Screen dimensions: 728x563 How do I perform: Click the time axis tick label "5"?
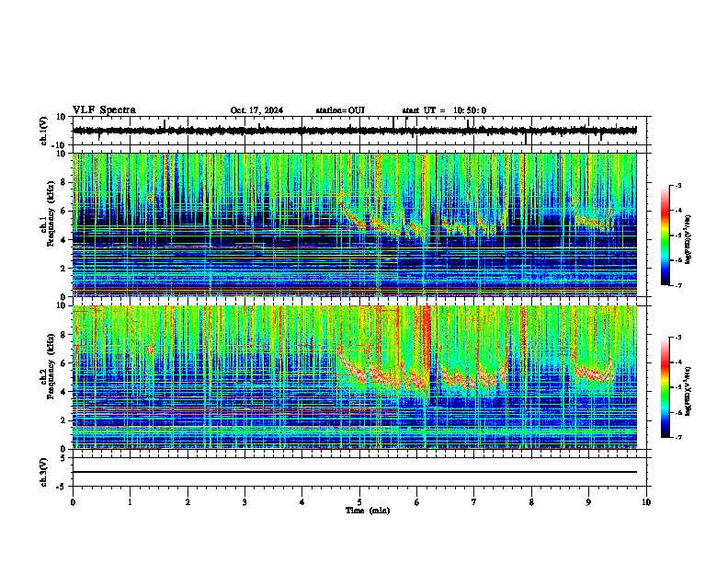[359, 502]
